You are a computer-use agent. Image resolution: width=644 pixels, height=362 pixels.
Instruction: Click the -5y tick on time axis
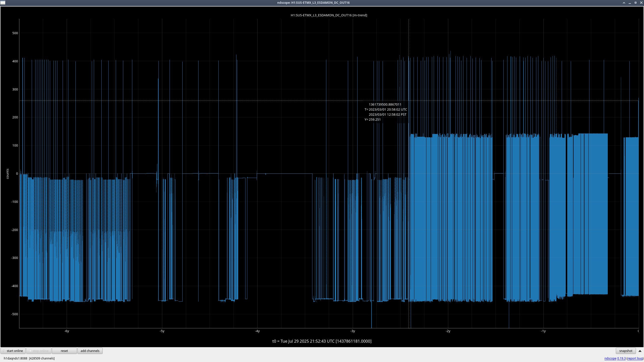coord(162,331)
